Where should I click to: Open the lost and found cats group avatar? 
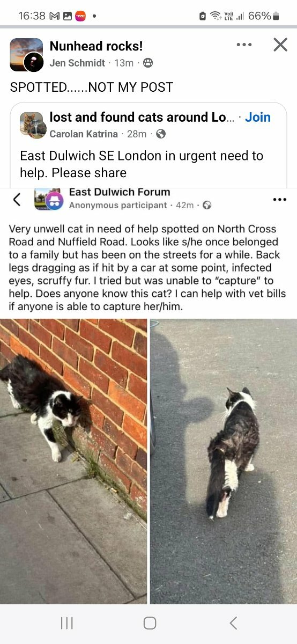[x=33, y=126]
